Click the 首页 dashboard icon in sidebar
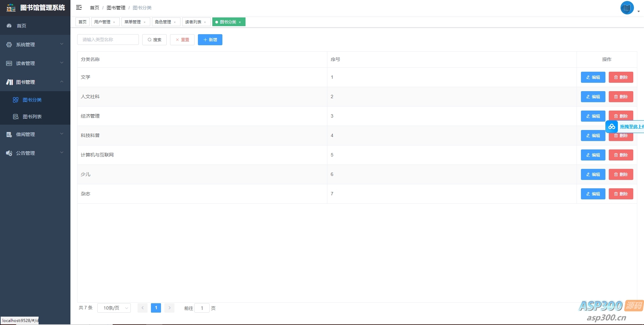The height and width of the screenshot is (325, 644). tap(9, 26)
